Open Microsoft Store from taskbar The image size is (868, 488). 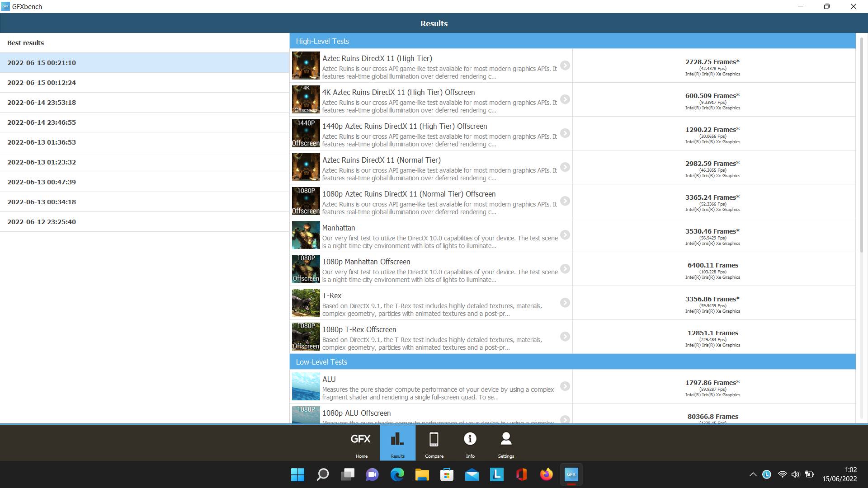(447, 474)
